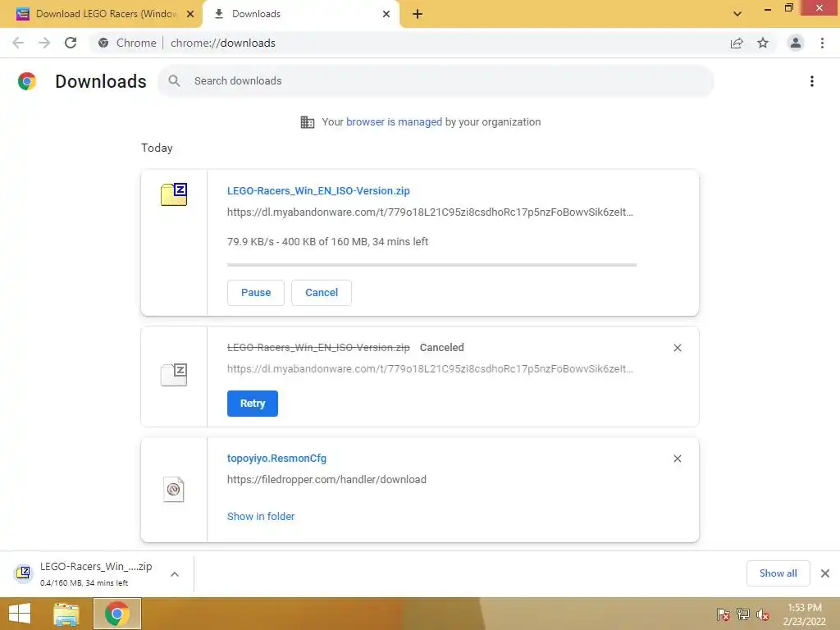Expand options for LEGO-Racers in the download shelf

pos(175,574)
